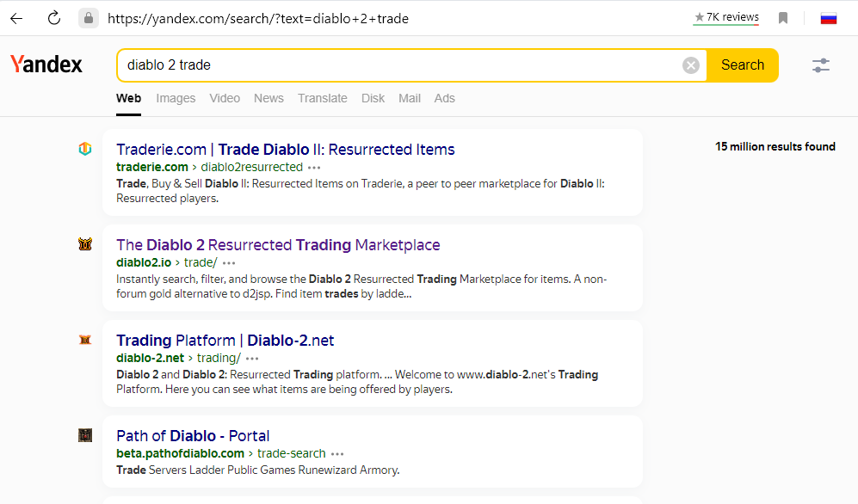Reload the page with the refresh icon

pos(54,18)
